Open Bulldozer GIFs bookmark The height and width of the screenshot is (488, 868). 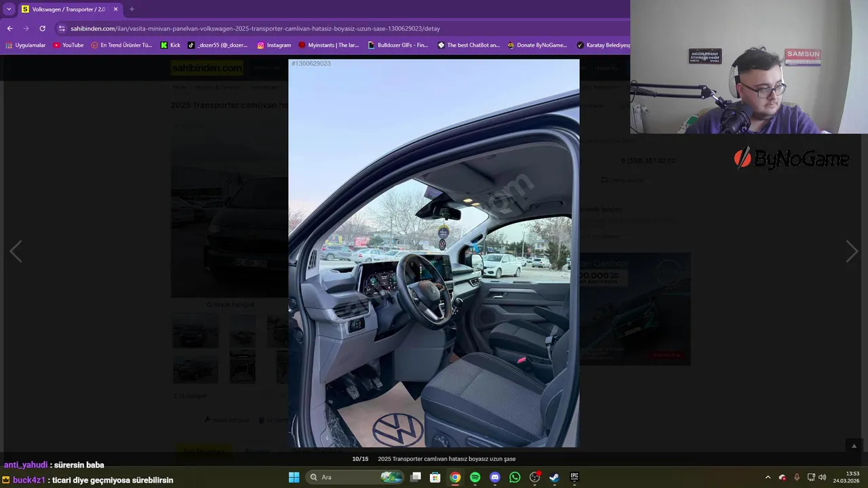(398, 45)
